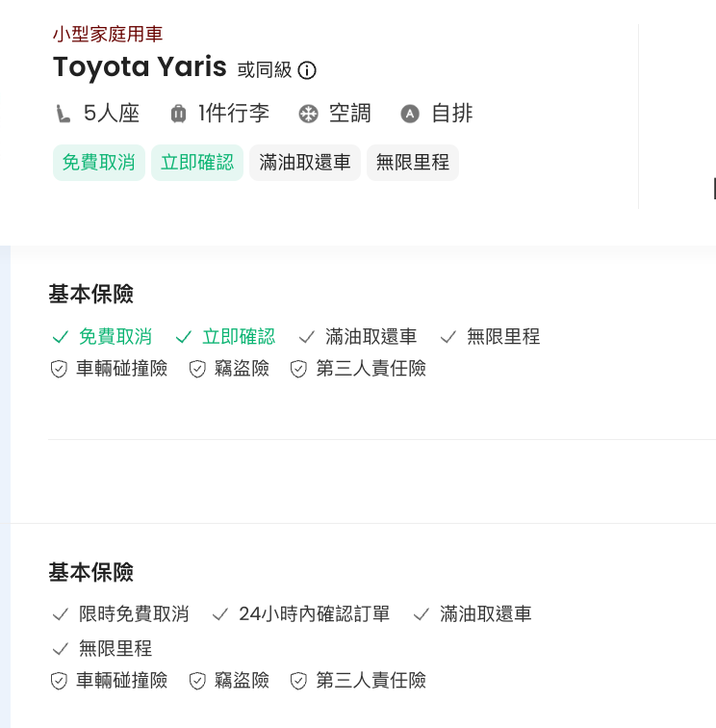Image resolution: width=716 pixels, height=728 pixels.
Task: Click the 或同級 text
Action: (x=265, y=70)
